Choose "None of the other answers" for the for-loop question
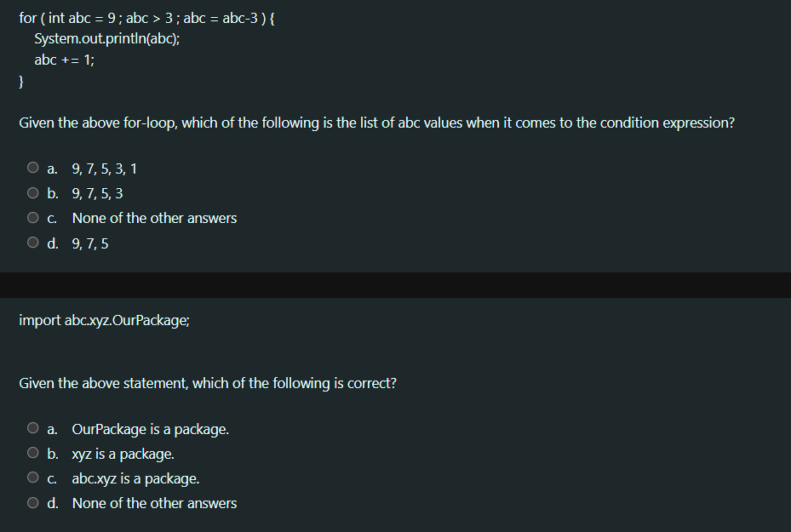This screenshot has height=532, width=791. point(32,217)
